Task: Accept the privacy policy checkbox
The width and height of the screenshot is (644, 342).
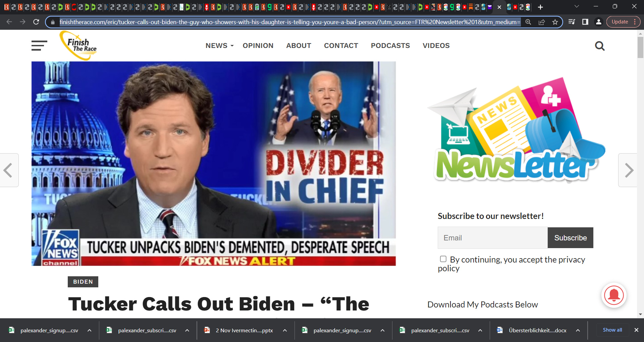Action: pyautogui.click(x=443, y=259)
